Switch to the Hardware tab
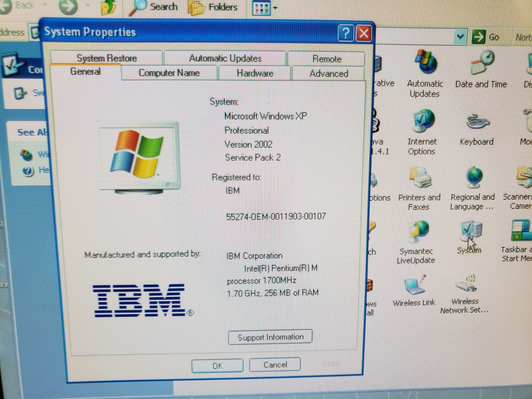The width and height of the screenshot is (532, 399). [x=255, y=73]
